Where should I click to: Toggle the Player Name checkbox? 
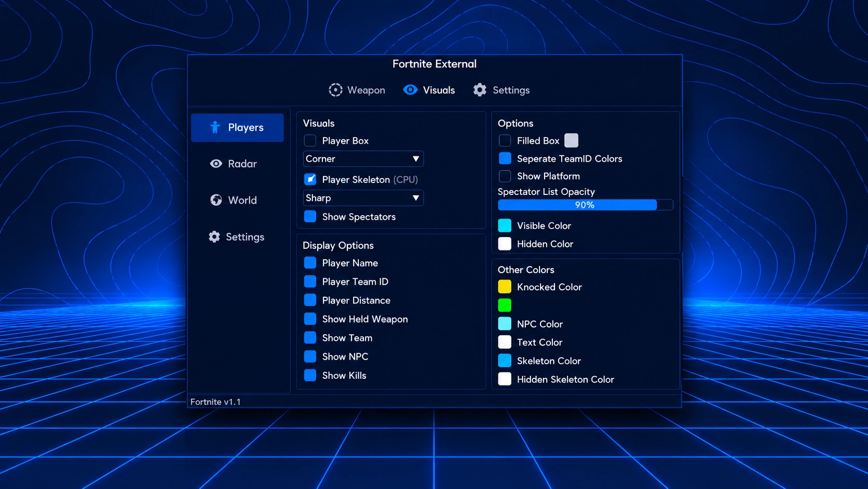click(310, 263)
